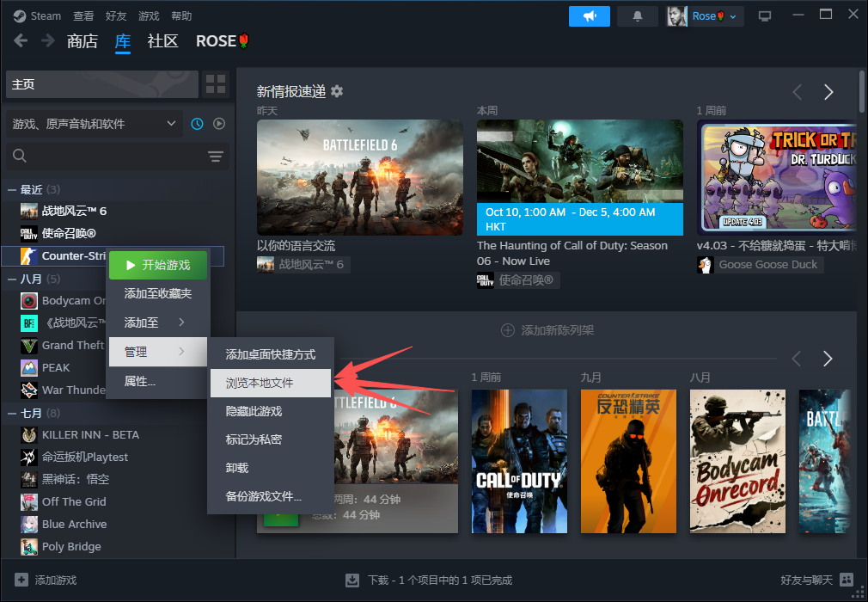The width and height of the screenshot is (868, 602).
Task: Click the advanced filter icon beside search
Action: tap(215, 156)
